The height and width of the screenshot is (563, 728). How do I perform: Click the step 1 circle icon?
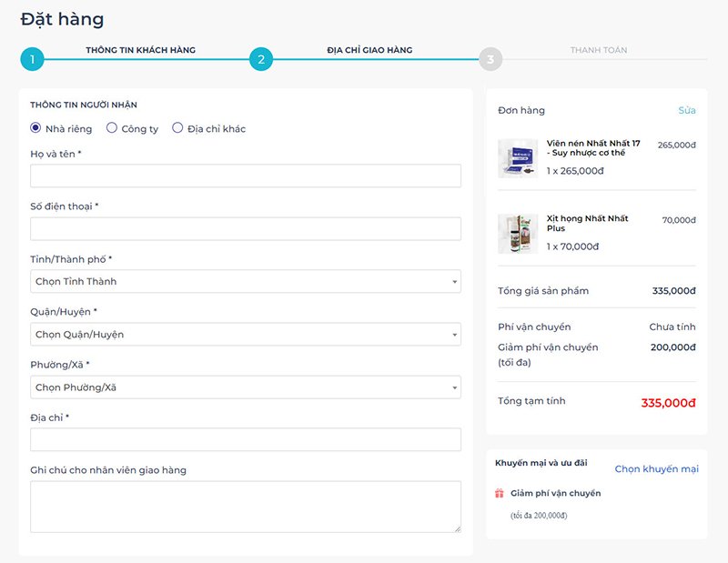coord(32,59)
